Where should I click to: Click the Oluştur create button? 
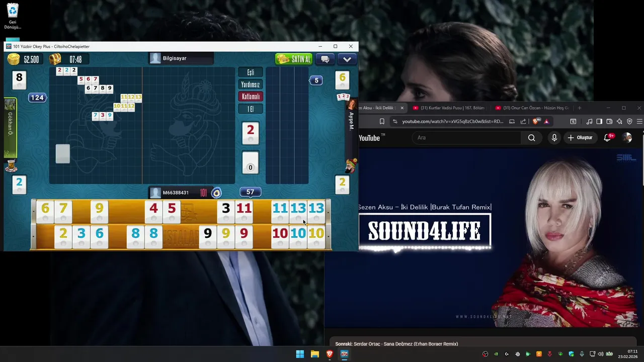580,138
